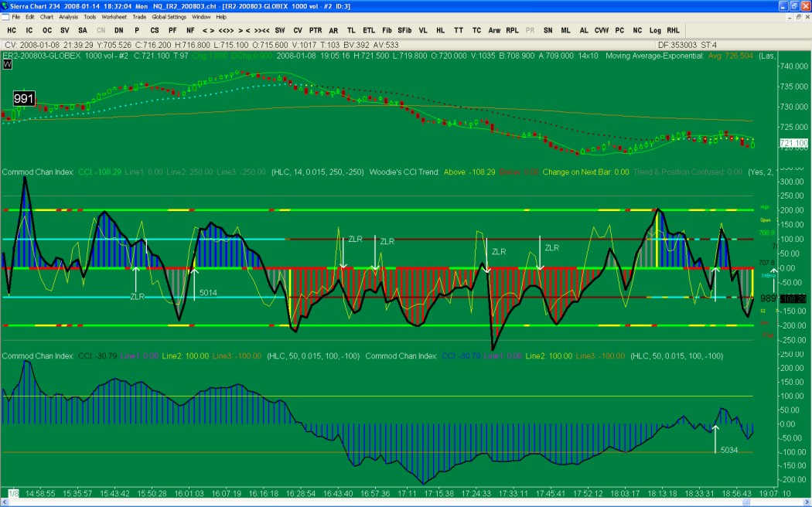
Task: Open the Tools menu
Action: point(90,17)
